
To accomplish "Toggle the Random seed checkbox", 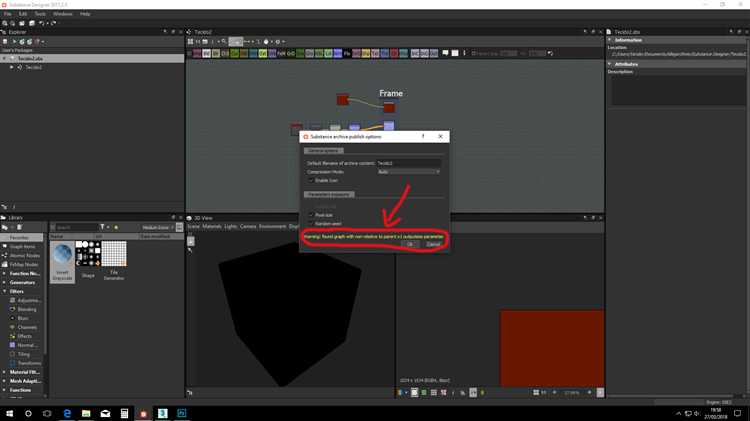I will [311, 223].
